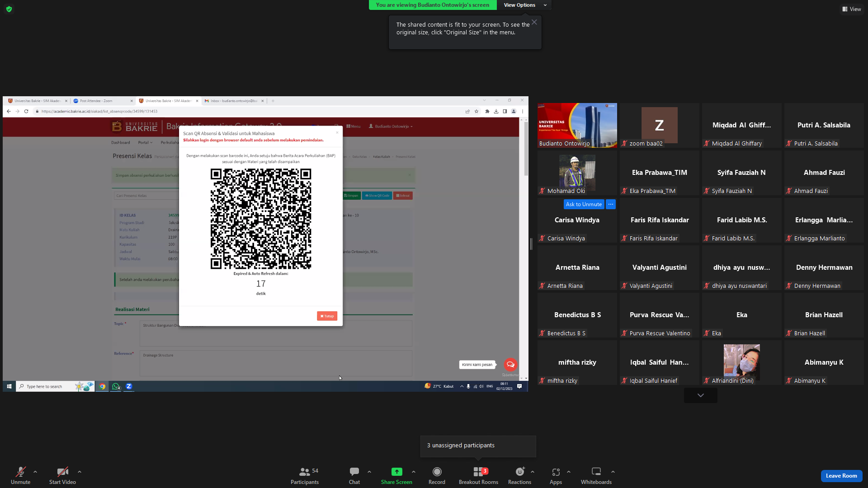Expand Apps options arrow
This screenshot has width=868, height=488.
click(569, 472)
